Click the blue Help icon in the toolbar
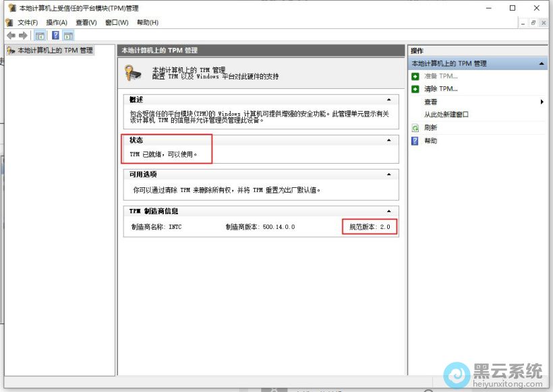The height and width of the screenshot is (392, 553). pos(55,36)
